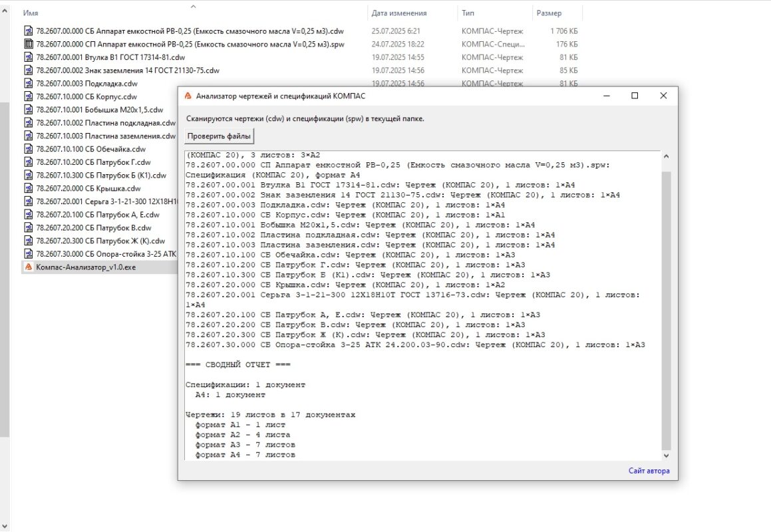Click the icon of Бобышка М20х1,5.cdw
This screenshot has height=532, width=771.
click(x=29, y=110)
